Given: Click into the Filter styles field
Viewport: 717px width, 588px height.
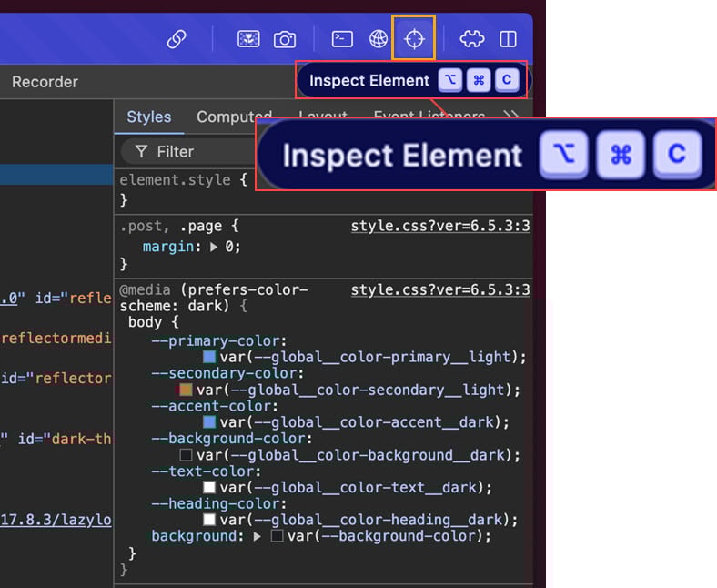Looking at the screenshot, I should (187, 151).
